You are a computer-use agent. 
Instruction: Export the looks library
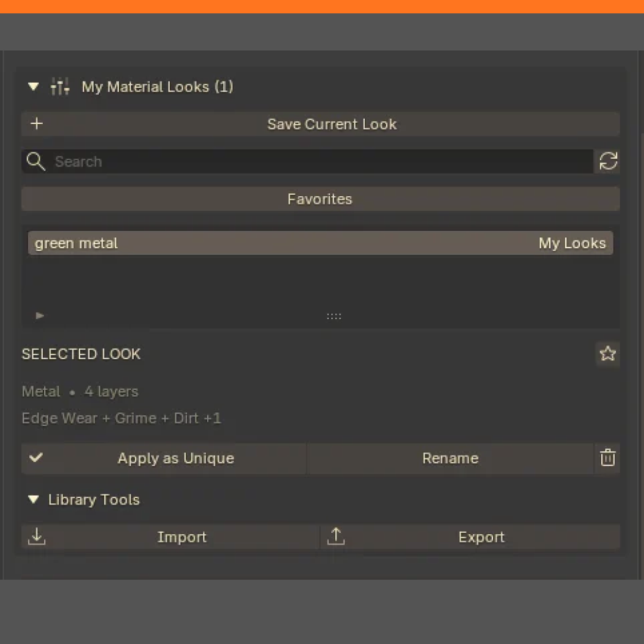coord(470,537)
